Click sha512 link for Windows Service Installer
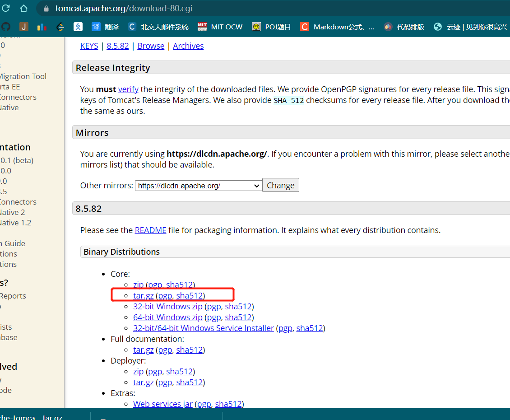This screenshot has height=420, width=510. (x=310, y=328)
